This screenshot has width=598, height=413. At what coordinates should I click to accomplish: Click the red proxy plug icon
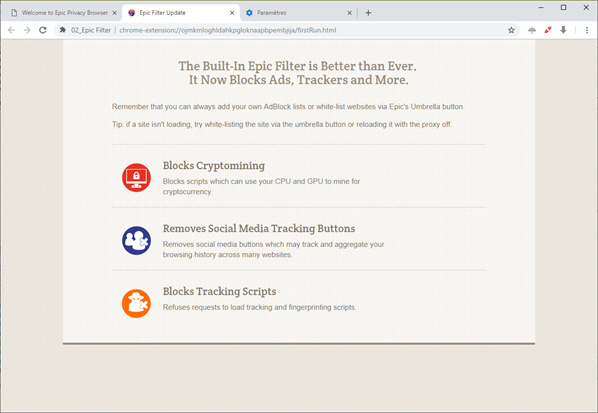coord(548,30)
